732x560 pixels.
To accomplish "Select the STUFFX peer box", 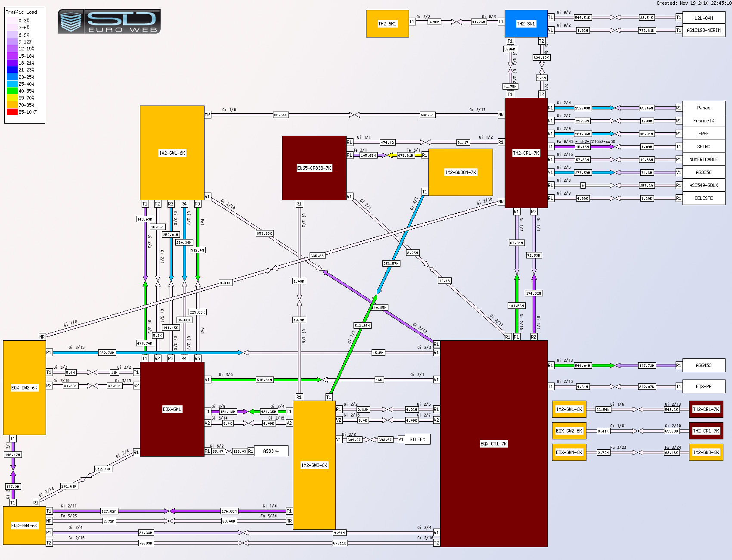I will [417, 439].
